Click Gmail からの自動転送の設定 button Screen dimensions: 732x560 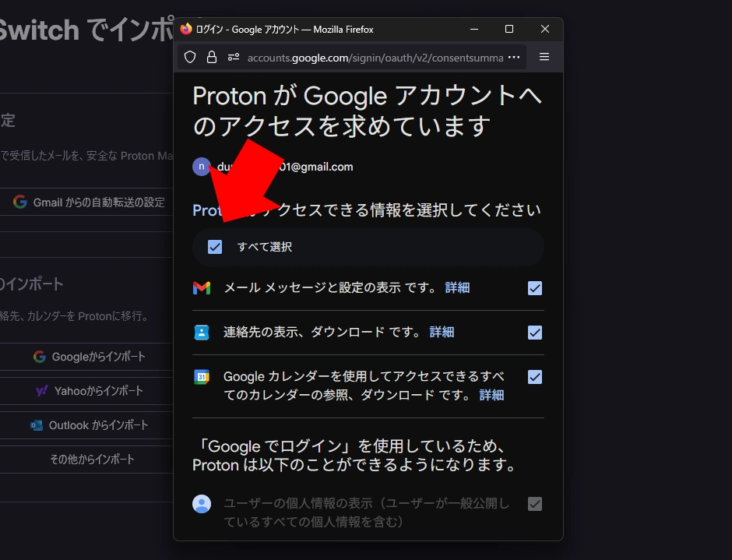(86, 203)
